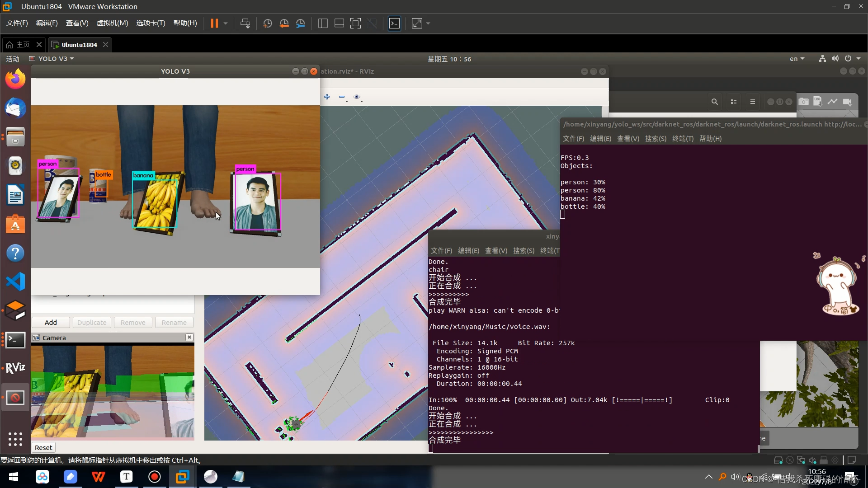Click the Gazebo video record icon
The image size is (868, 488).
click(847, 102)
